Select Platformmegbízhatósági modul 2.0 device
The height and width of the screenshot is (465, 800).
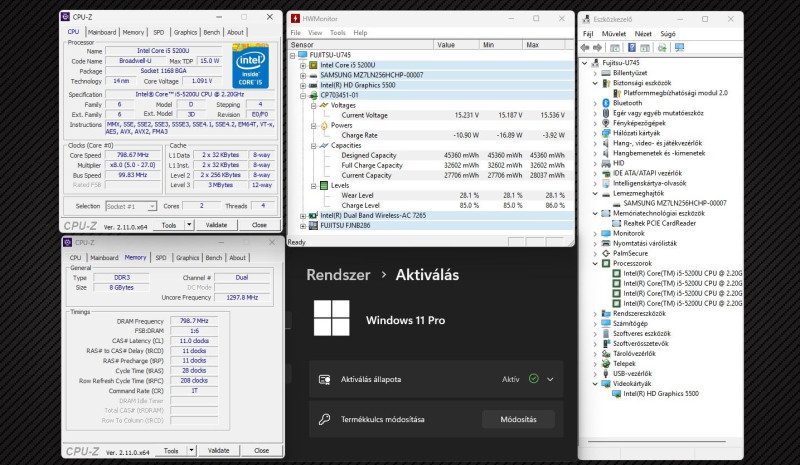pos(676,93)
